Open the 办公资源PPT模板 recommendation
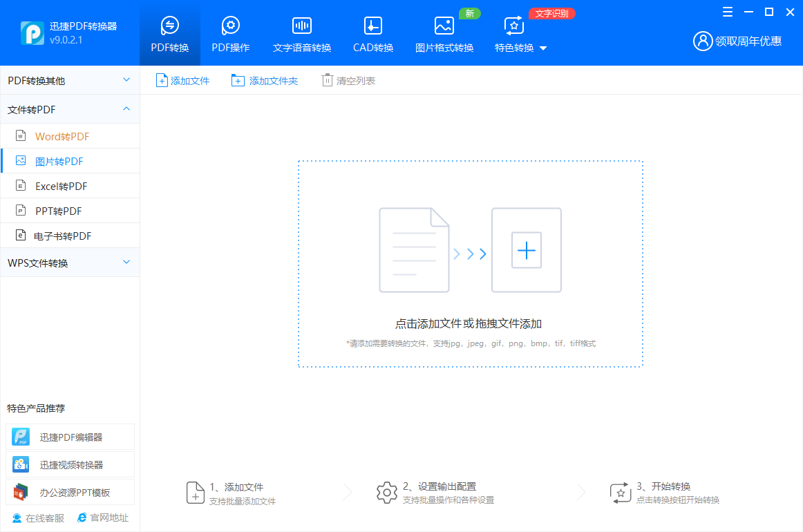This screenshot has height=532, width=803. click(x=70, y=492)
